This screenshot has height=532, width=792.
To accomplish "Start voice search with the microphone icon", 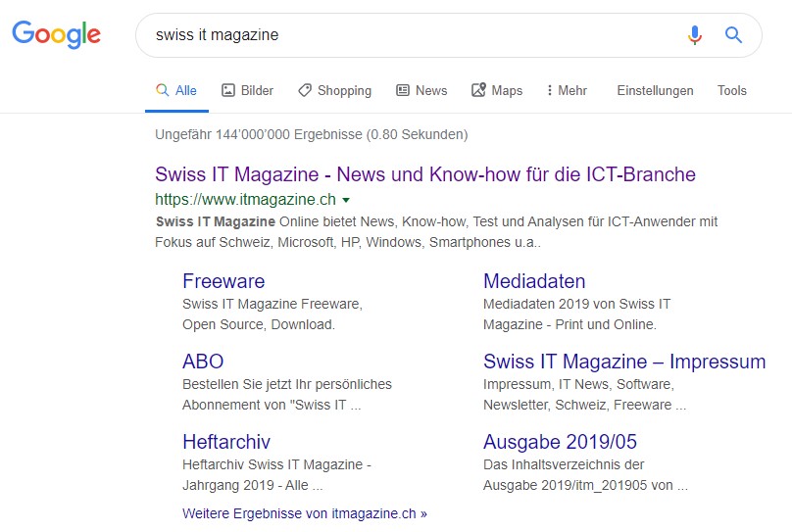I will coord(695,35).
